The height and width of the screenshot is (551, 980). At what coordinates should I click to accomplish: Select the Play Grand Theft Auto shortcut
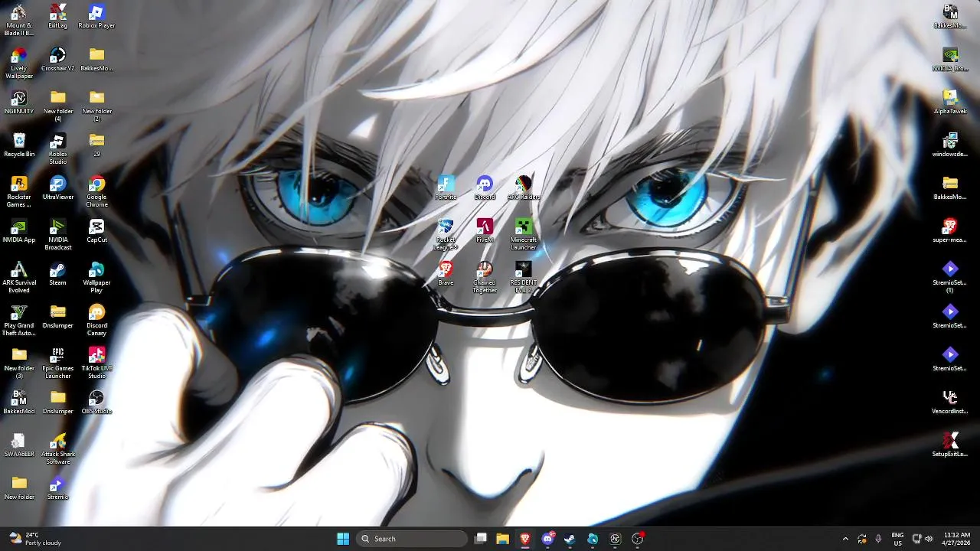pyautogui.click(x=19, y=321)
